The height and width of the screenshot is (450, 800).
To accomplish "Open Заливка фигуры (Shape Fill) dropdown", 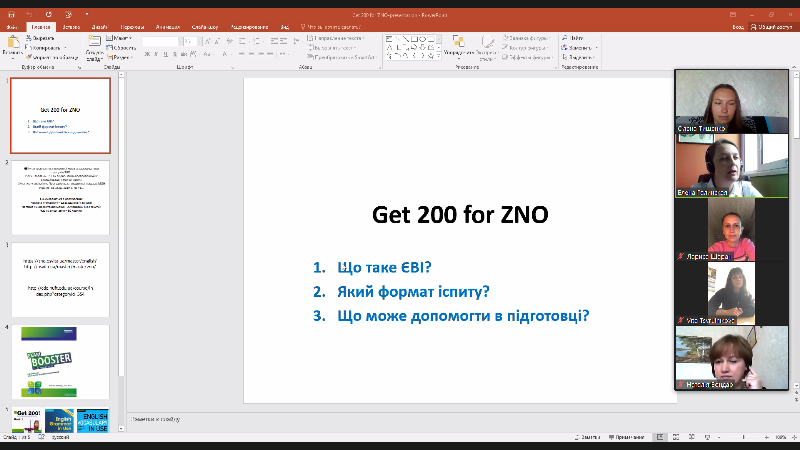I will pyautogui.click(x=527, y=38).
